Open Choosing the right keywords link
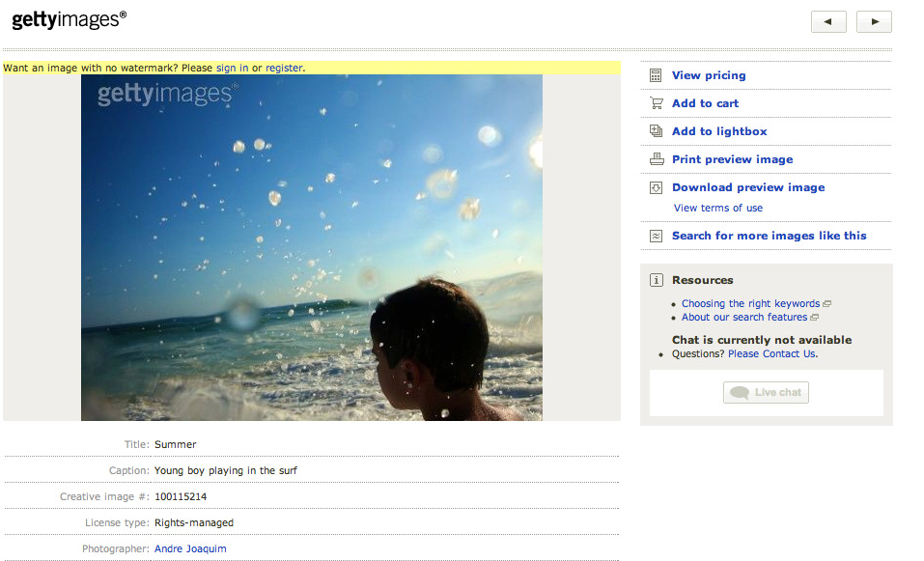The image size is (924, 561). click(750, 303)
